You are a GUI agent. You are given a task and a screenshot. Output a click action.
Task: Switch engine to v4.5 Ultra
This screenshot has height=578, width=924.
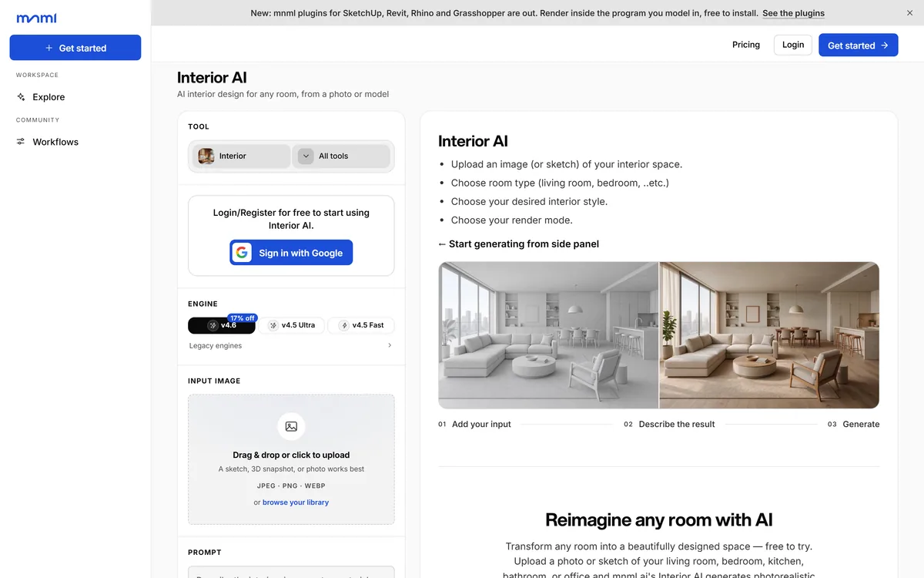[291, 325]
